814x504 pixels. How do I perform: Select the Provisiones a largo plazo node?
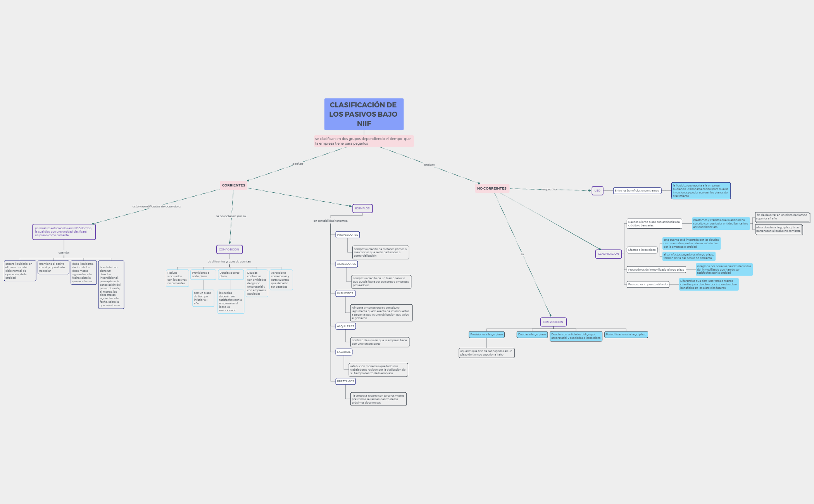click(486, 334)
